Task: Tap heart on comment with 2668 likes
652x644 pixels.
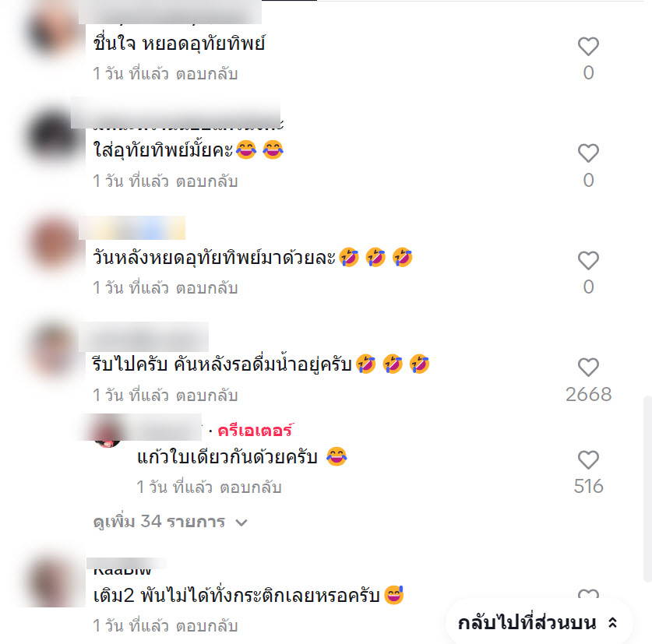Action: click(x=588, y=367)
